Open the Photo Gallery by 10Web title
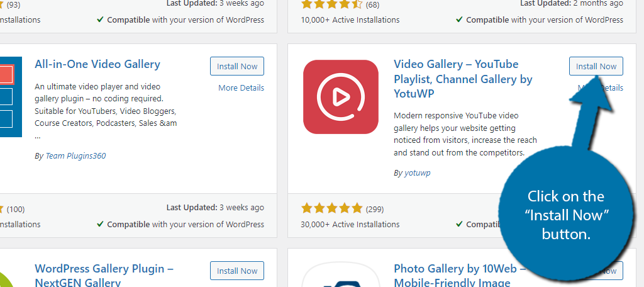Image resolution: width=644 pixels, height=287 pixels. coord(460,276)
